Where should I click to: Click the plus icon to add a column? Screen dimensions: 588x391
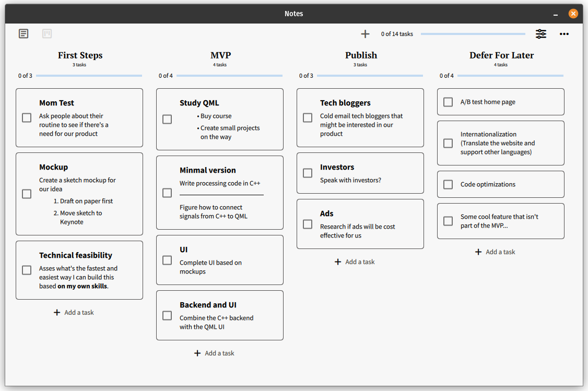(365, 34)
